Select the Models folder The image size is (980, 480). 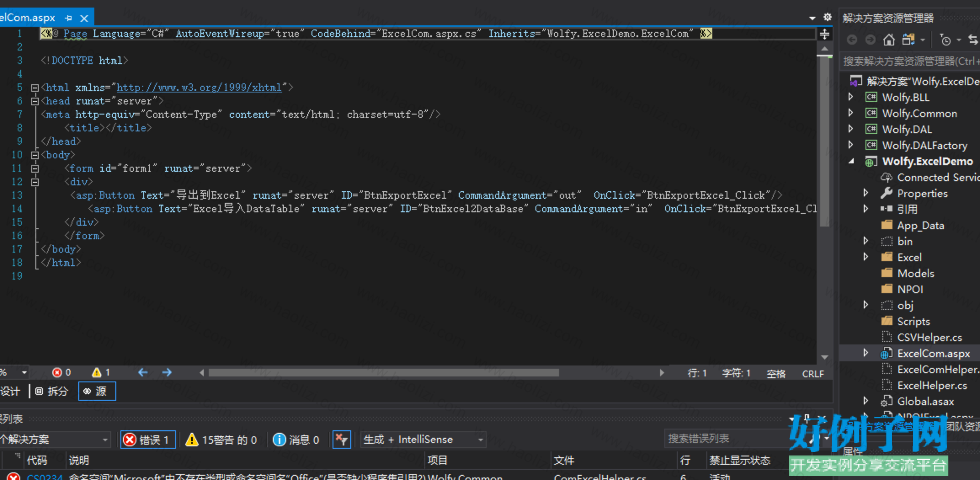tap(908, 273)
